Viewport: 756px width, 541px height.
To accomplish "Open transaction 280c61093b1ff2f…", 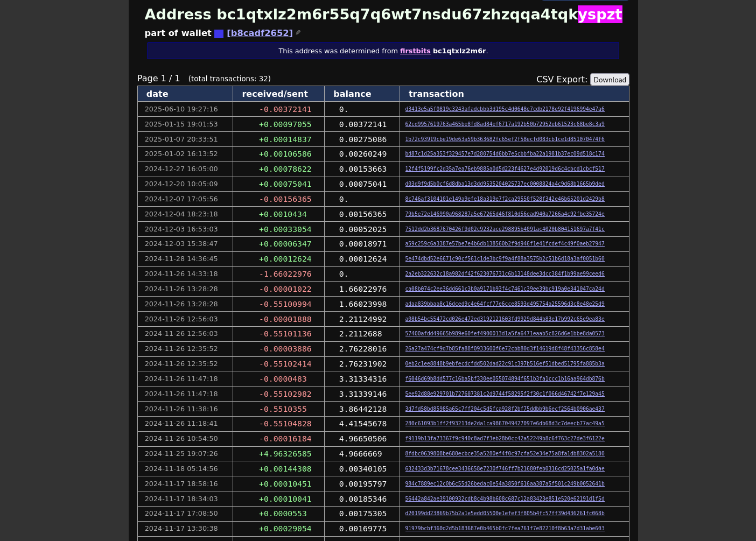I will coord(505,424).
